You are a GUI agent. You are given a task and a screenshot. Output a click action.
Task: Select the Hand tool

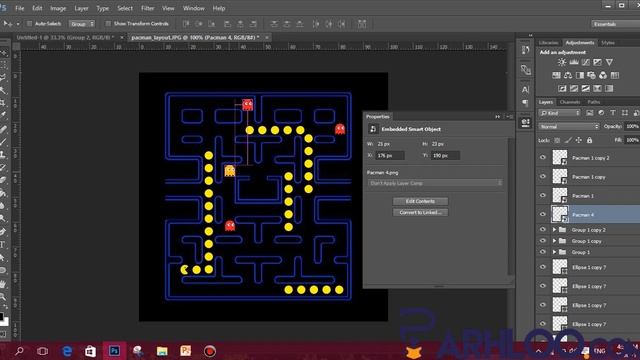(3, 284)
